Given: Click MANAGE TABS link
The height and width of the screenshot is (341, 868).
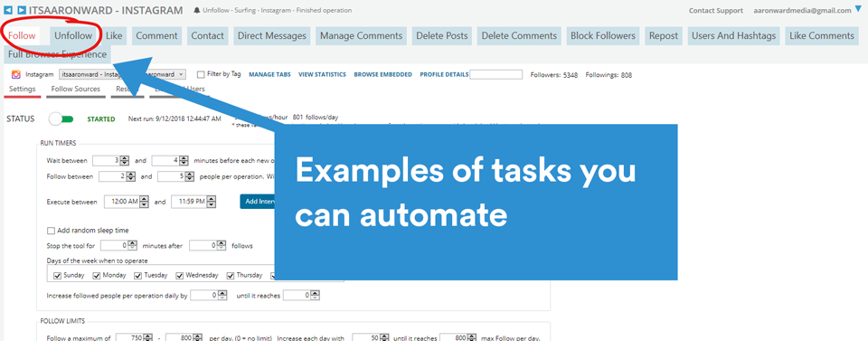Looking at the screenshot, I should point(269,74).
